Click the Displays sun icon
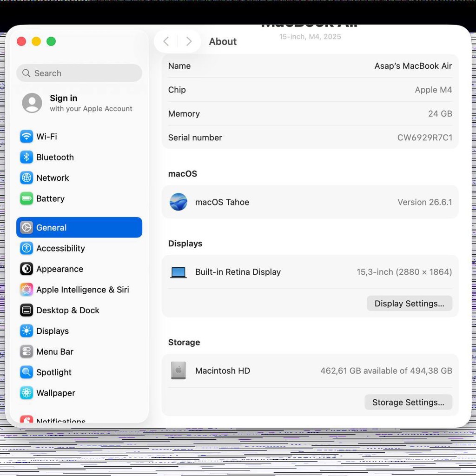 26,331
